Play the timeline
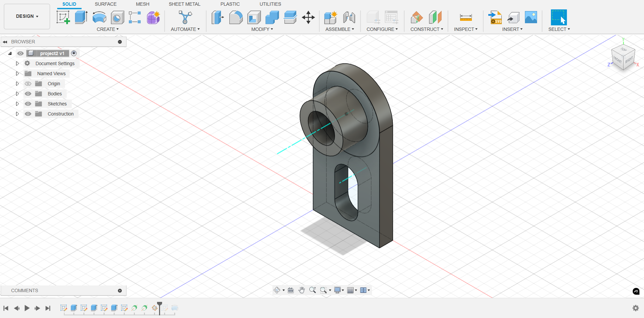This screenshot has width=644, height=318. [x=27, y=308]
